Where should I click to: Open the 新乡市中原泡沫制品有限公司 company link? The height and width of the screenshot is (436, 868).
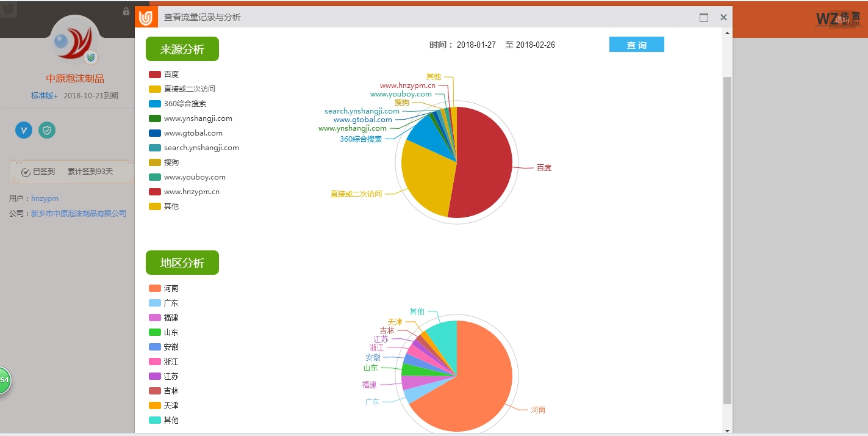(x=79, y=214)
